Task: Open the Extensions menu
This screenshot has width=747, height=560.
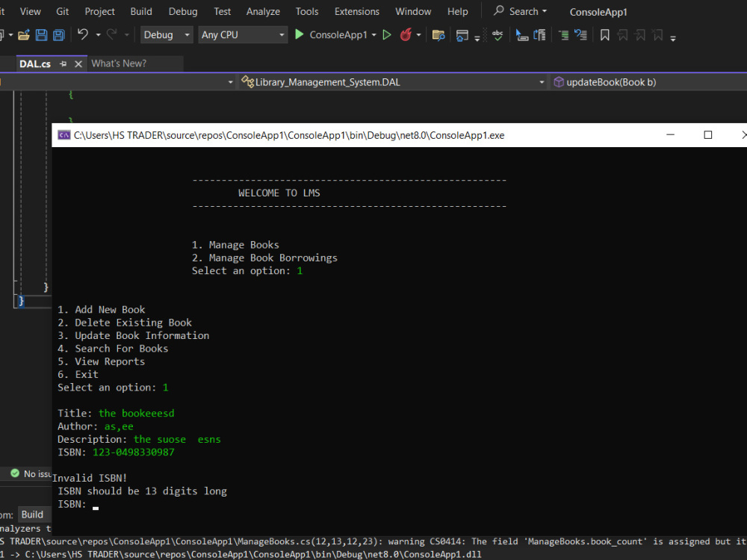Action: 356,11
